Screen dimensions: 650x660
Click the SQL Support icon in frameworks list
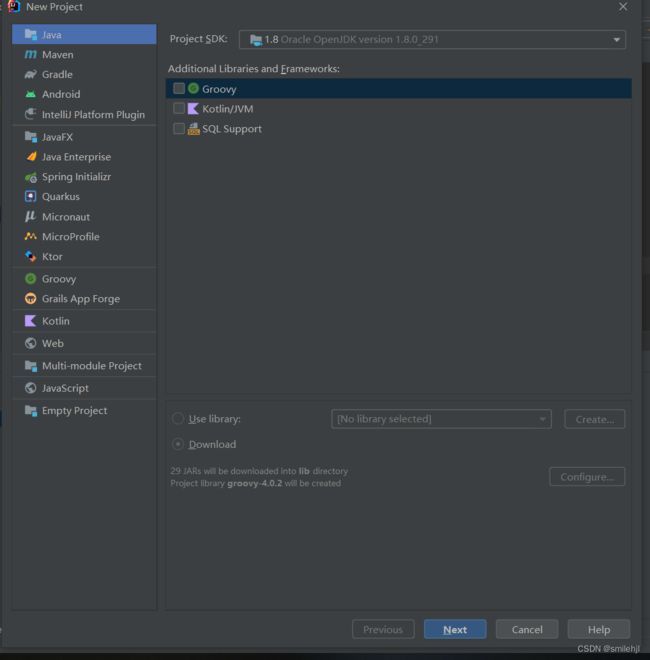point(193,128)
